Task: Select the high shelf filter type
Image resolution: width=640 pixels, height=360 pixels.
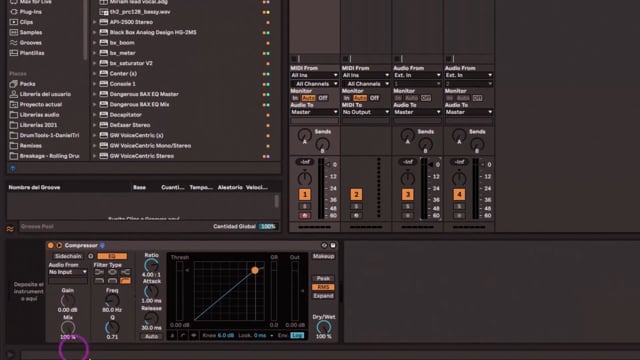Action: click(x=125, y=272)
